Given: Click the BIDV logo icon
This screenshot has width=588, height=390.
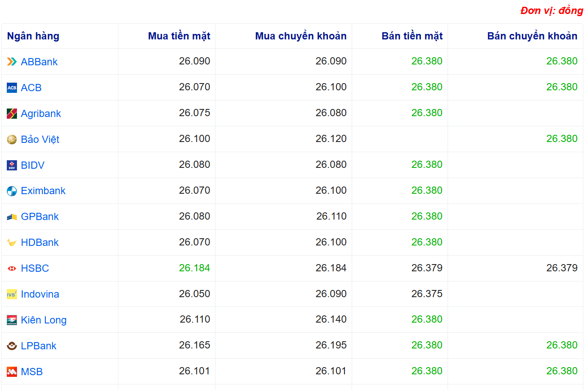Looking at the screenshot, I should [x=12, y=165].
